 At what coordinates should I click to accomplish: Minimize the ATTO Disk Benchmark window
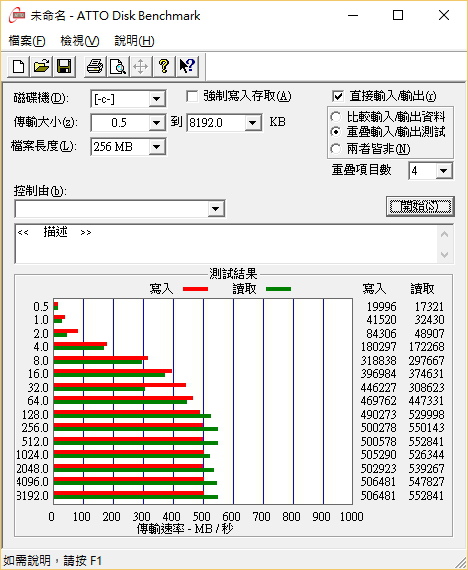(x=353, y=16)
